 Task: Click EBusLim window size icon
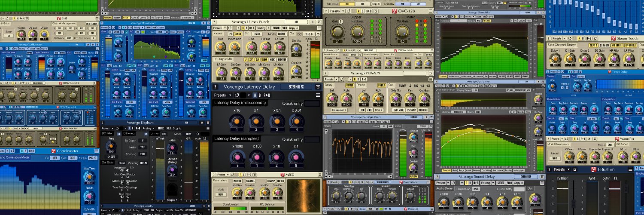pos(574,169)
